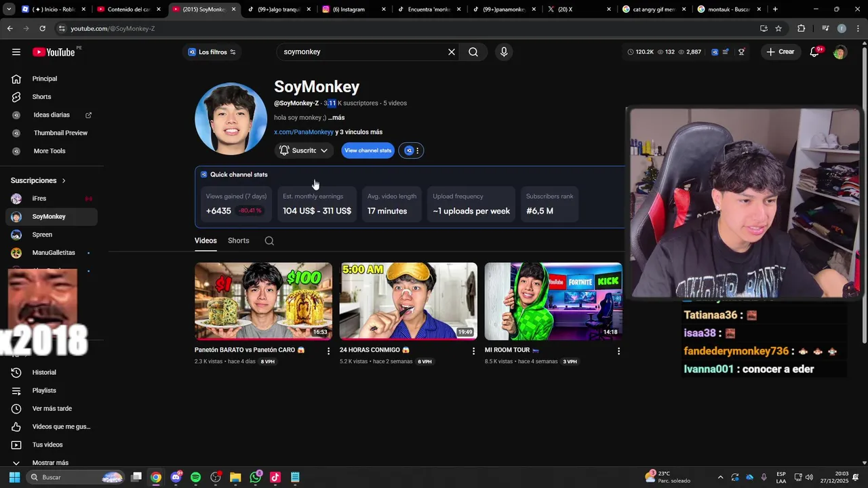Open Windows Start menu
Viewport: 868px width, 488px height.
[x=14, y=477]
